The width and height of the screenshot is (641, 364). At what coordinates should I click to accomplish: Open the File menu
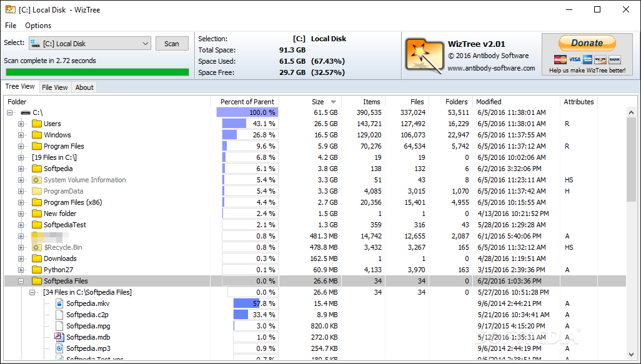(x=11, y=26)
